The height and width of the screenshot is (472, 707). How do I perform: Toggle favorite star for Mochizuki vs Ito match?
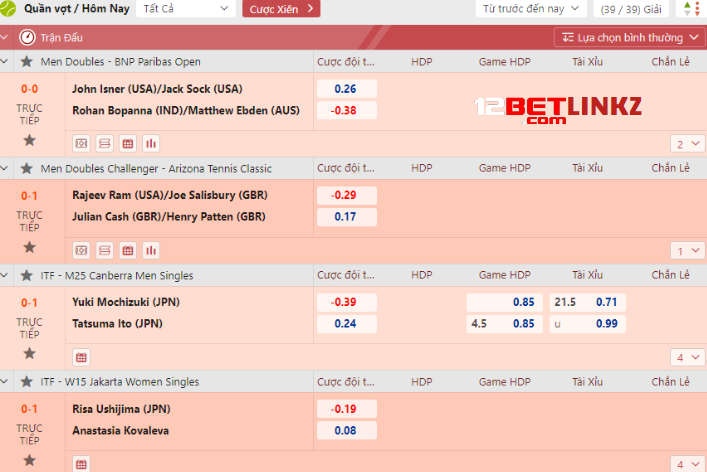coord(29,353)
